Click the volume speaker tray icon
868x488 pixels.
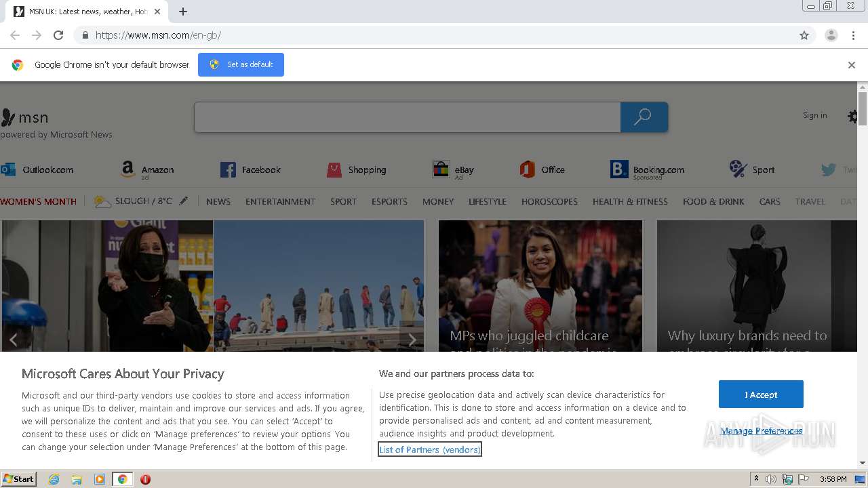[x=771, y=479]
